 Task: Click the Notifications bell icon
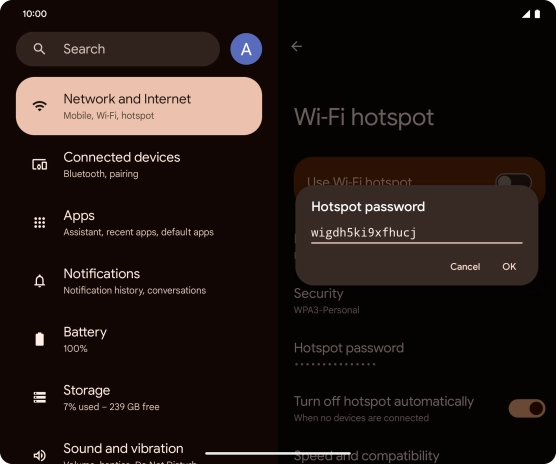(x=39, y=281)
